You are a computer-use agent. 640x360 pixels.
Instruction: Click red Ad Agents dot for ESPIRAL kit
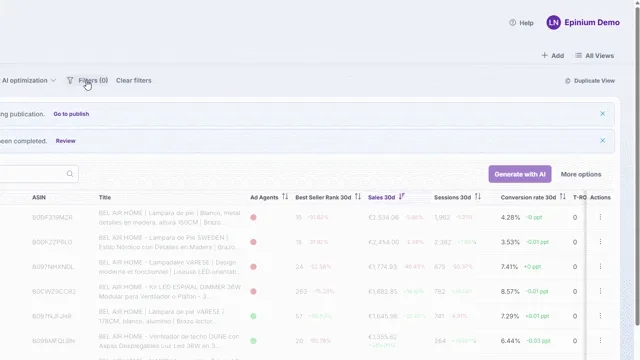253,291
